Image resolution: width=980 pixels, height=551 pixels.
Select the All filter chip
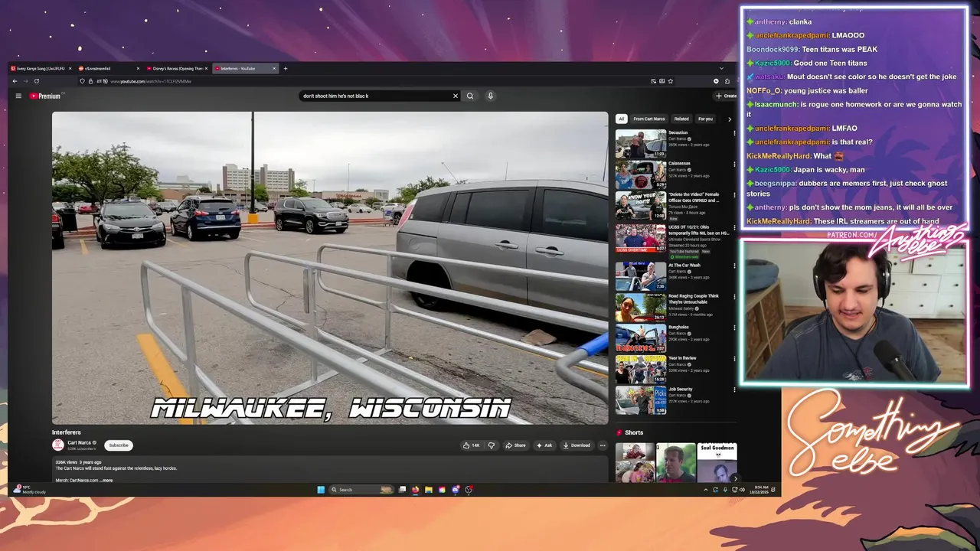click(622, 119)
